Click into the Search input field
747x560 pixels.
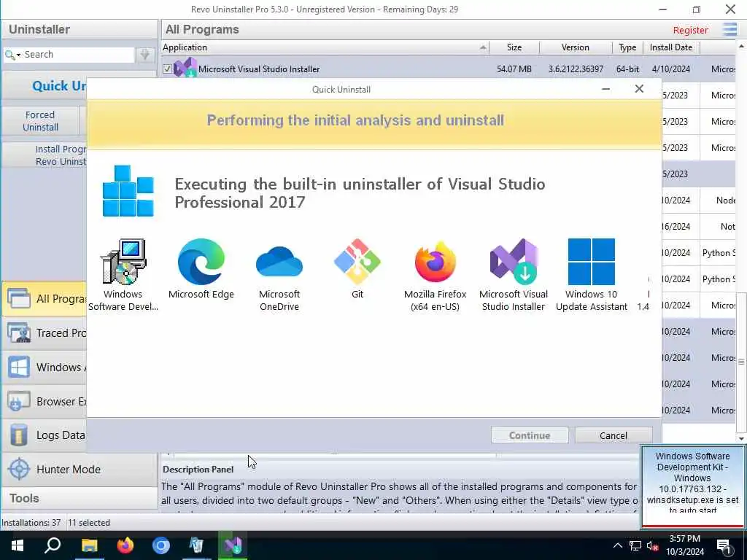79,55
